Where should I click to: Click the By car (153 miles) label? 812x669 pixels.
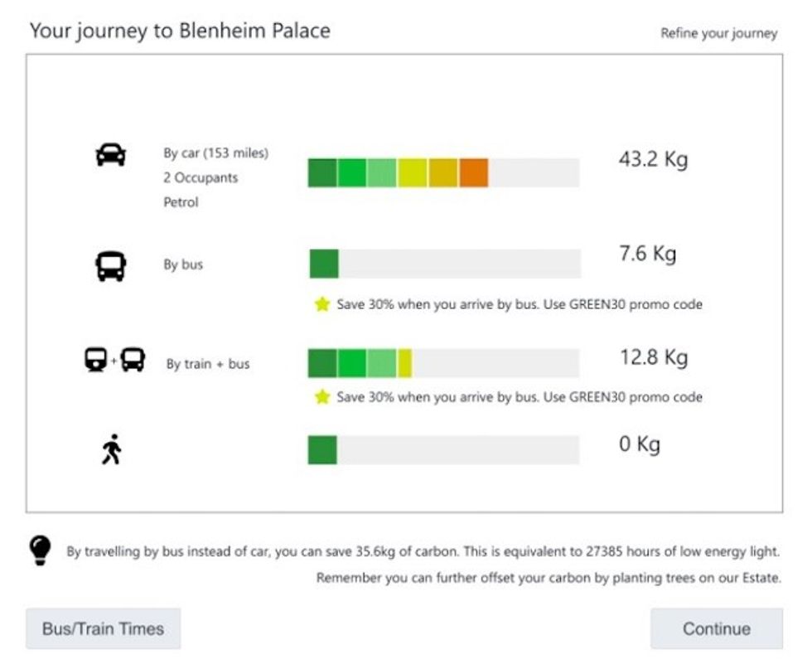pyautogui.click(x=215, y=153)
